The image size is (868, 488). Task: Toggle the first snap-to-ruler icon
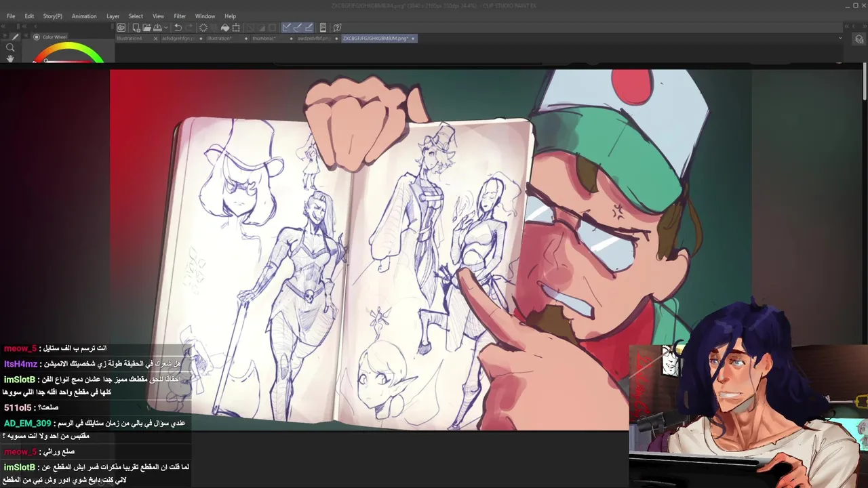[286, 28]
